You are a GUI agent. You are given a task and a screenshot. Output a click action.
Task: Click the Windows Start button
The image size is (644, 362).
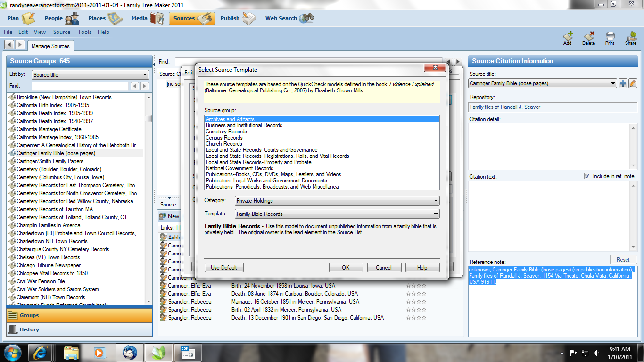(x=12, y=352)
